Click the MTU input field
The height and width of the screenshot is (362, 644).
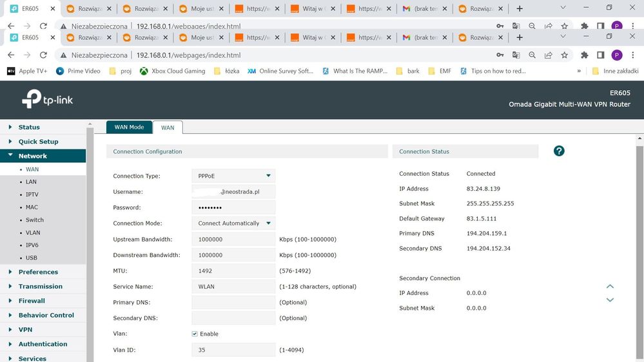tap(233, 271)
